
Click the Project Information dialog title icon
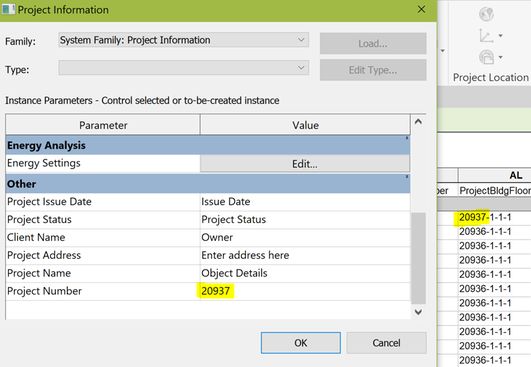point(8,9)
